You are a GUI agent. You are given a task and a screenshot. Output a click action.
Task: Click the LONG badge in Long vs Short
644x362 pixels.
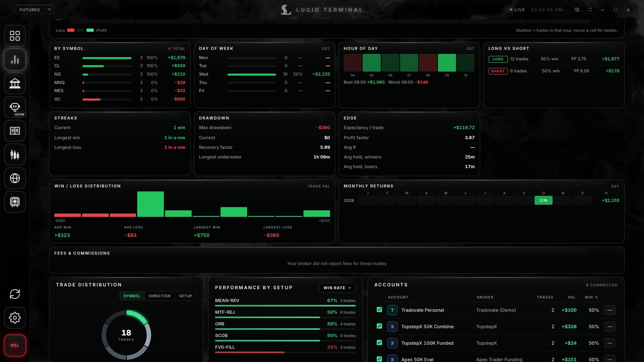[498, 59]
